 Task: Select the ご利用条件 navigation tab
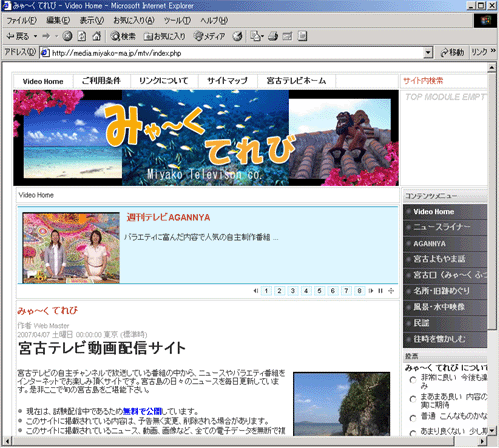(x=101, y=81)
